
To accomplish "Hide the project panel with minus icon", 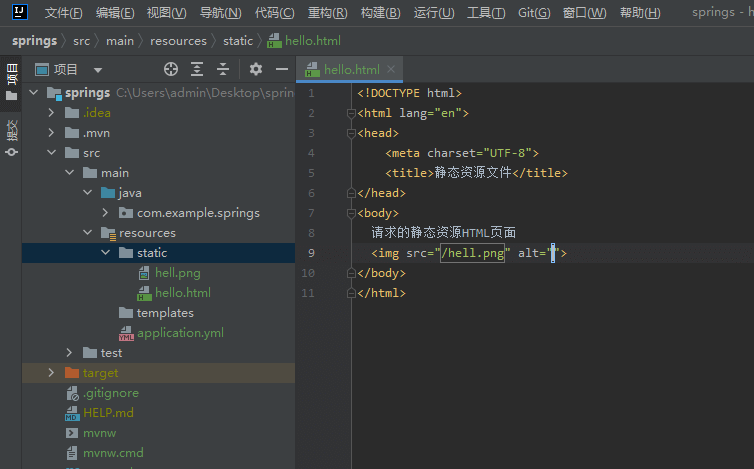I will pyautogui.click(x=282, y=69).
